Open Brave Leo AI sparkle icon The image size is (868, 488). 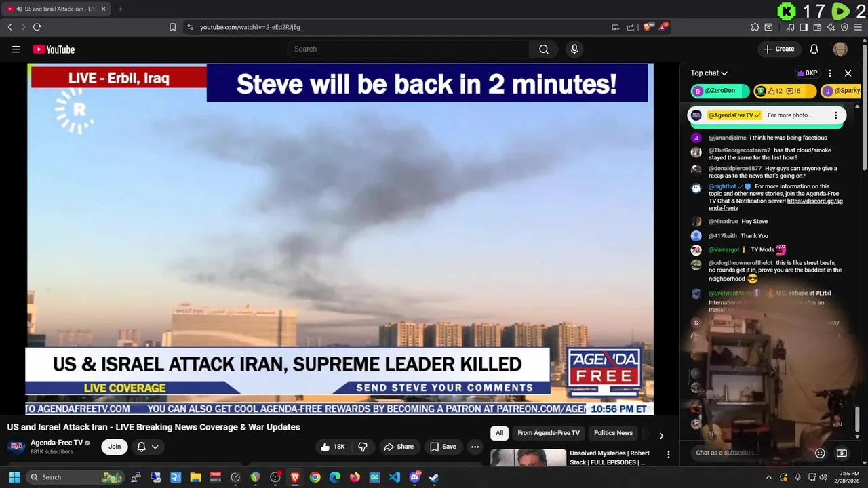(831, 27)
